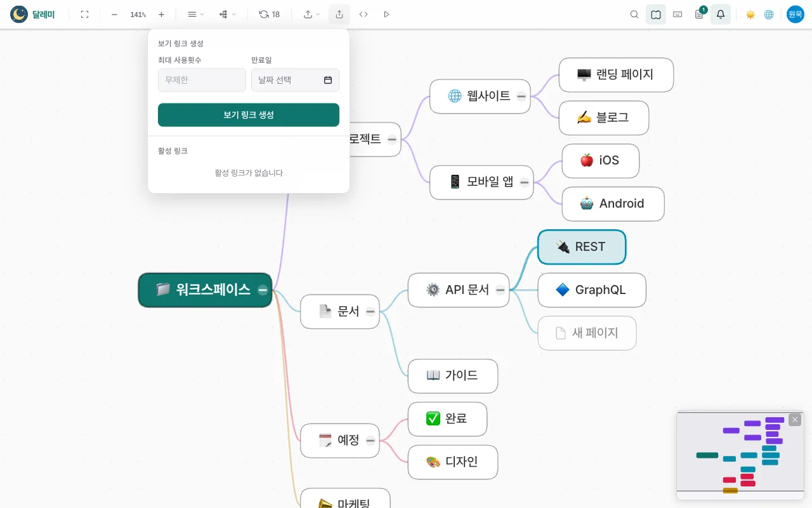Open search with the magnifier icon
Screen dimensions: 812x508
click(x=634, y=14)
